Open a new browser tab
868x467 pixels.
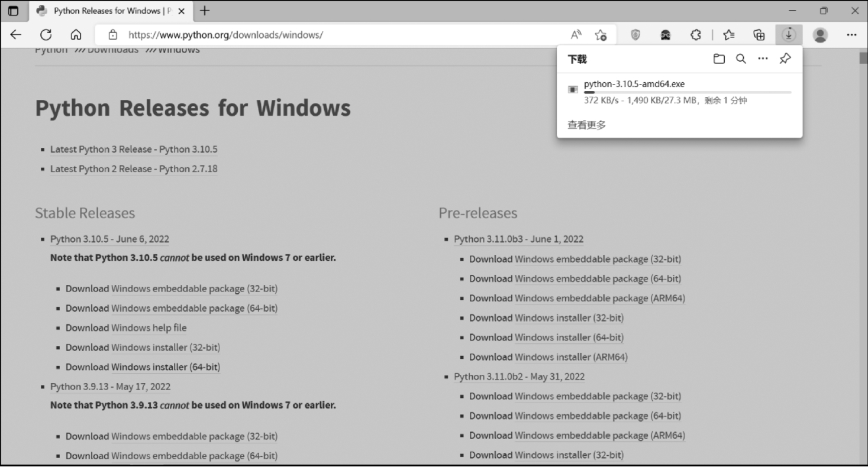click(x=205, y=11)
